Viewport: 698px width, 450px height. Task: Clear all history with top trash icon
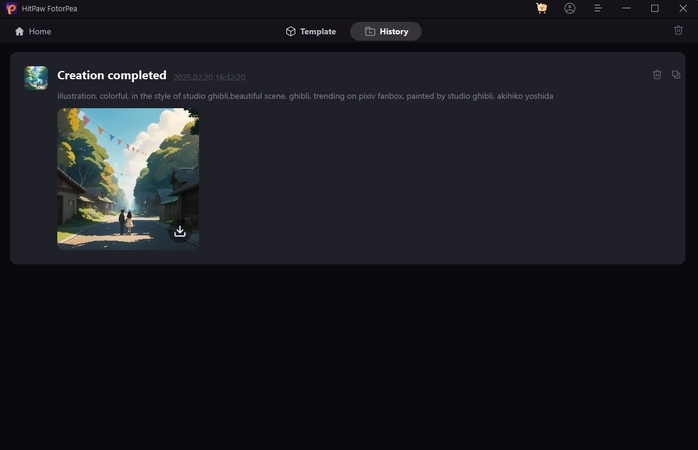[x=678, y=30]
